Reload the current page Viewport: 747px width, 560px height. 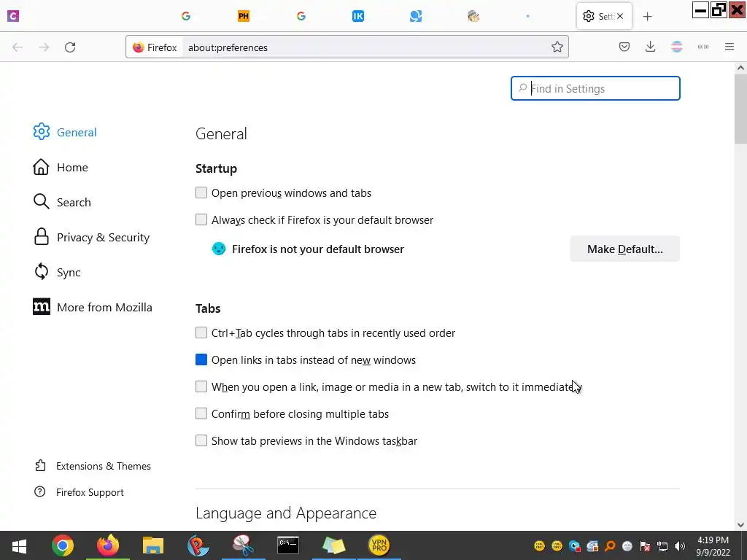click(x=70, y=47)
